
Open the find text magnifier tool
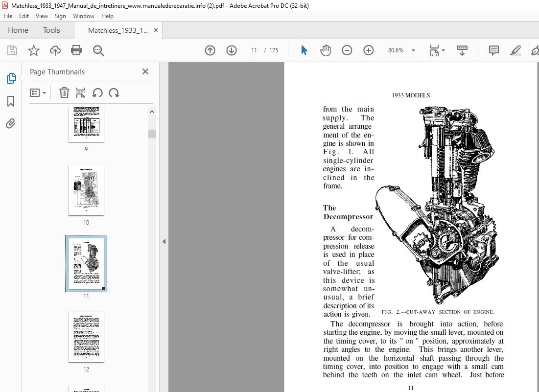[98, 50]
